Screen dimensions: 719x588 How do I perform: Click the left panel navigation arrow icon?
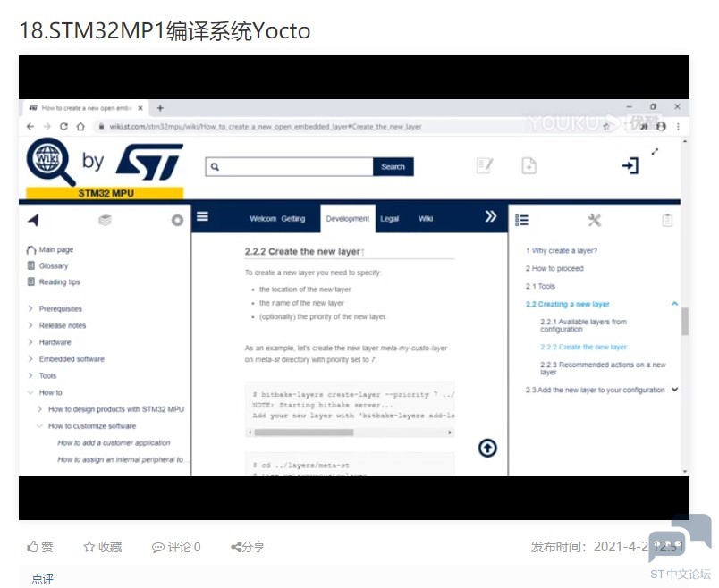[x=33, y=221]
